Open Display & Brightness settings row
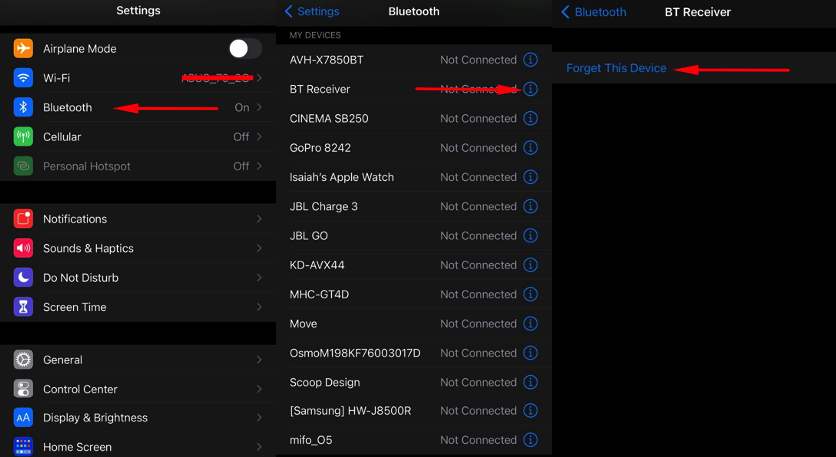 coord(138,418)
